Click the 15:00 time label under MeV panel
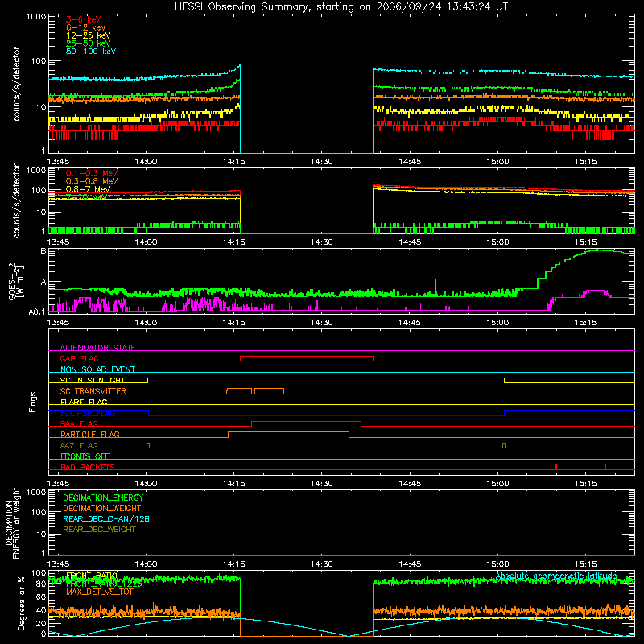Screen dimensions: 644x644 tap(497, 242)
